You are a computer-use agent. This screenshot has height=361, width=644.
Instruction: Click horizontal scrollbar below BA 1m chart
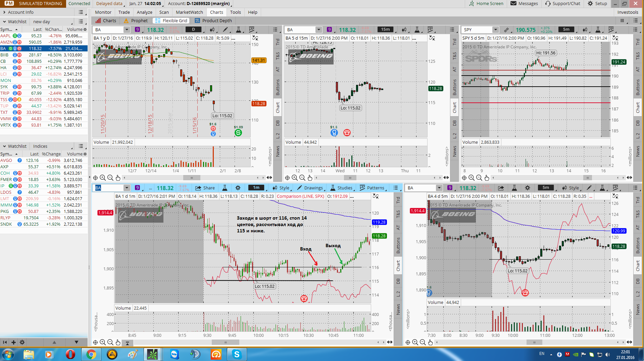[x=225, y=343]
